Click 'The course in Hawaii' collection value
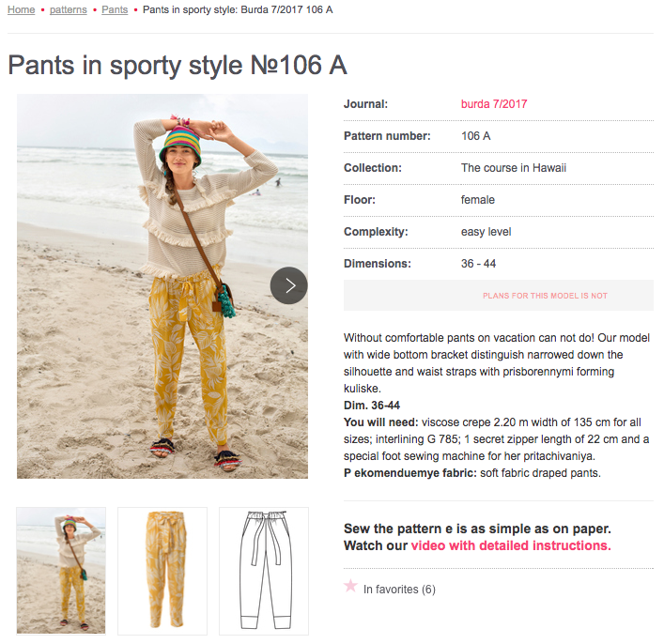This screenshot has width=664, height=644. [514, 168]
